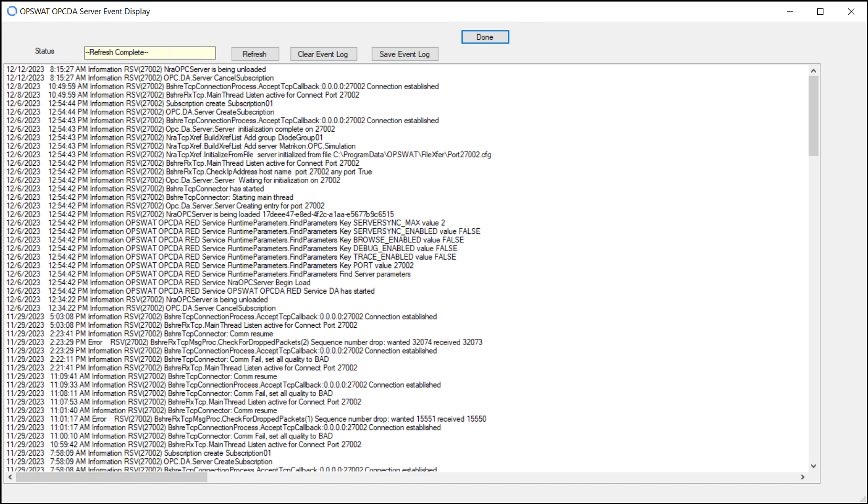
Task: Select the DEBUG_ENABLED value FALSE entry
Action: tap(232, 248)
